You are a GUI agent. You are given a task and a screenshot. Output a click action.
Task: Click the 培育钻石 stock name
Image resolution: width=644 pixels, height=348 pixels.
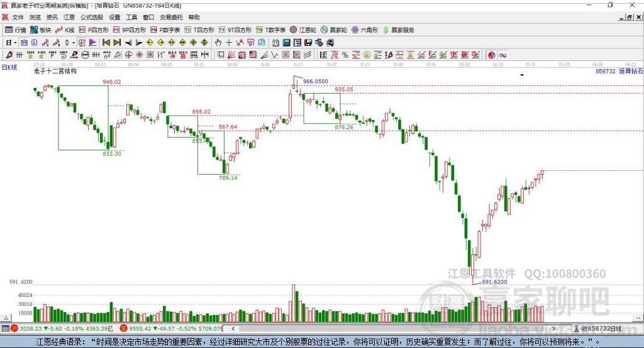(631, 72)
